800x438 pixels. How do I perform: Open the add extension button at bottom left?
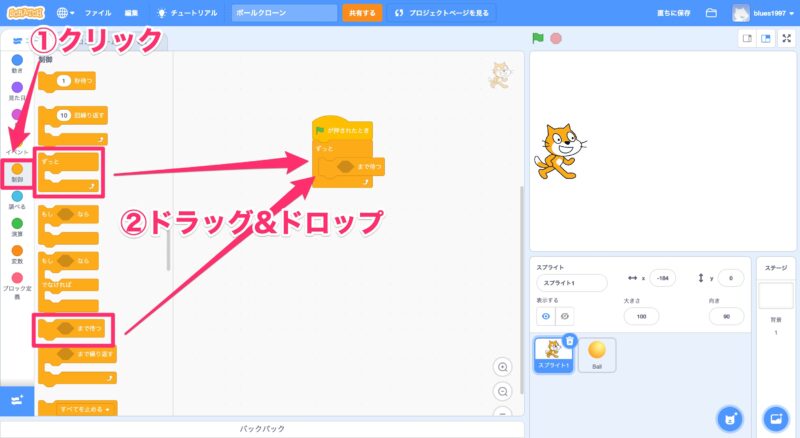[17, 400]
